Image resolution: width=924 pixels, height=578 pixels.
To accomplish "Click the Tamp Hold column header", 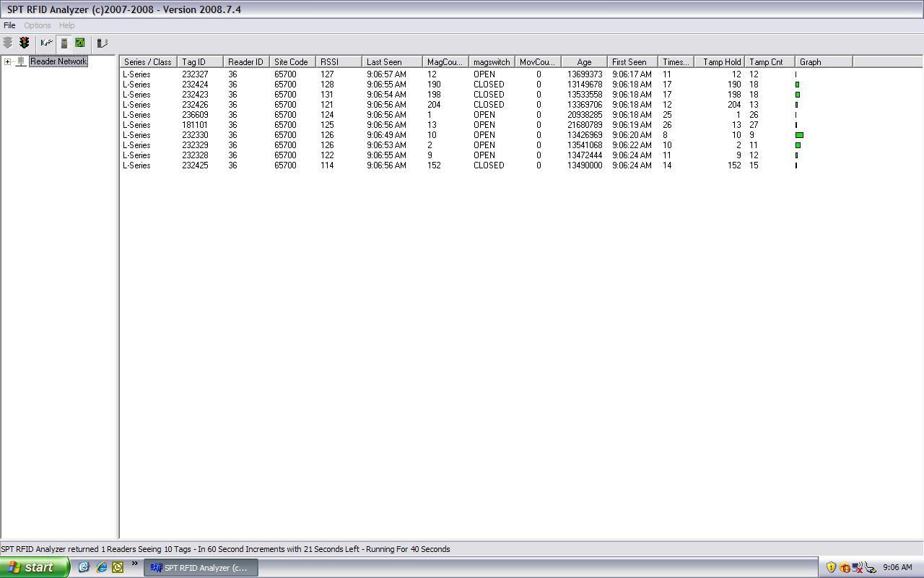I will 719,62.
